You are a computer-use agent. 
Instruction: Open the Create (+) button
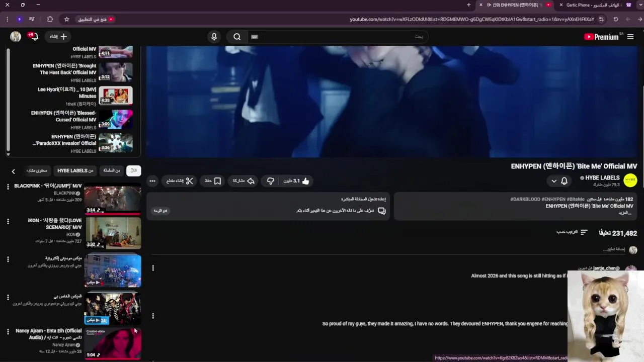[x=57, y=37]
